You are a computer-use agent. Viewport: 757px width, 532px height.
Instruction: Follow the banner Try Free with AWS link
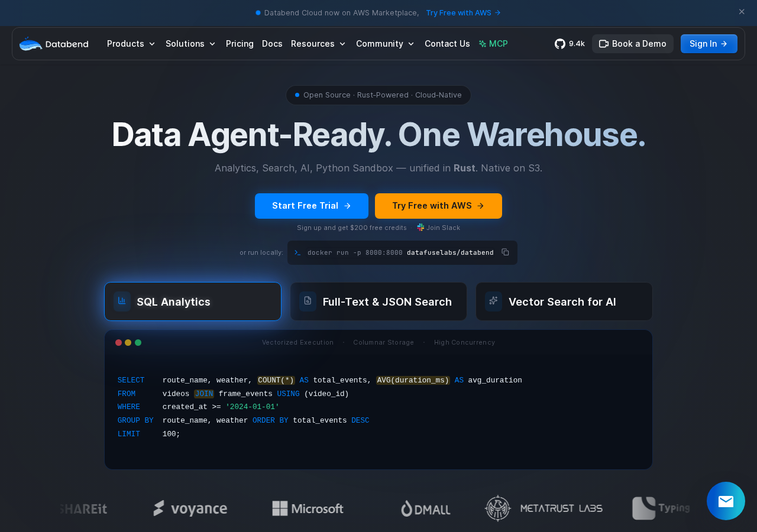464,12
